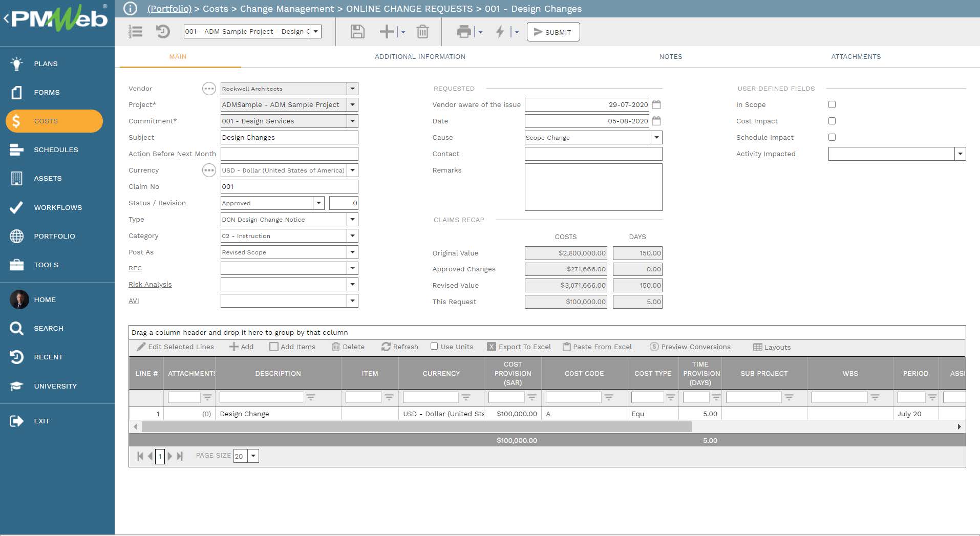Export the grid to Excel

coord(519,347)
